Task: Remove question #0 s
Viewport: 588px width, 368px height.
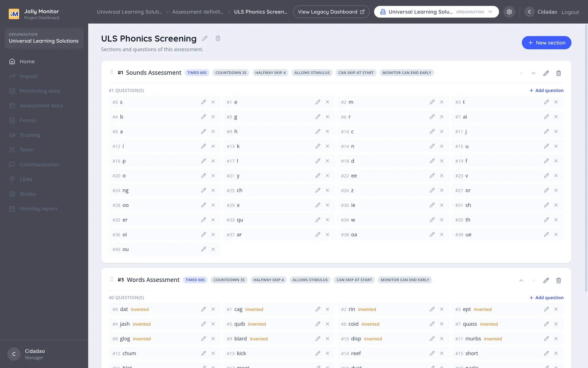Action: [x=213, y=102]
